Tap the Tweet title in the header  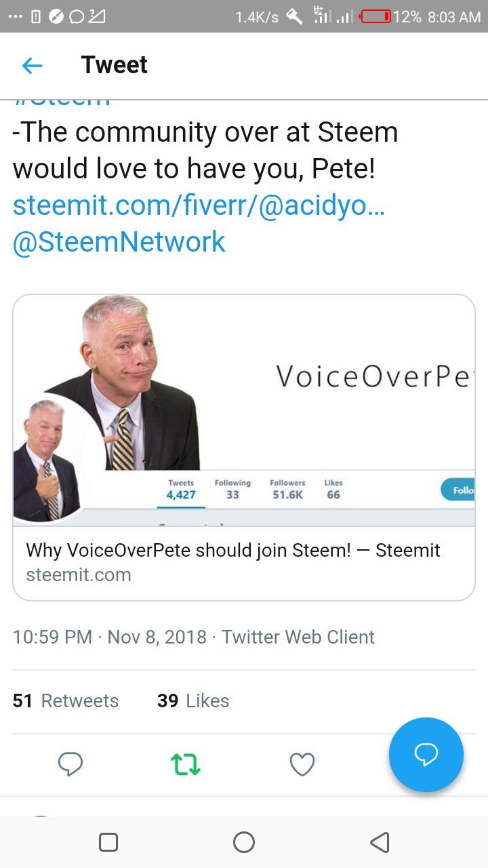click(x=115, y=65)
